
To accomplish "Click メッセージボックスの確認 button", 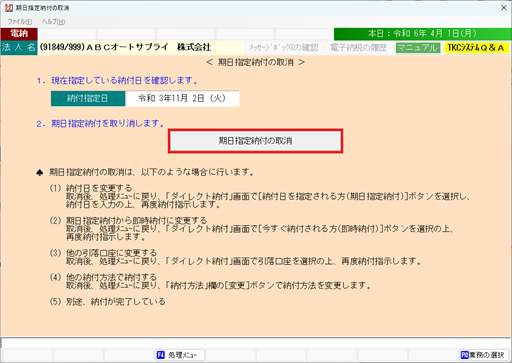I will pyautogui.click(x=283, y=48).
